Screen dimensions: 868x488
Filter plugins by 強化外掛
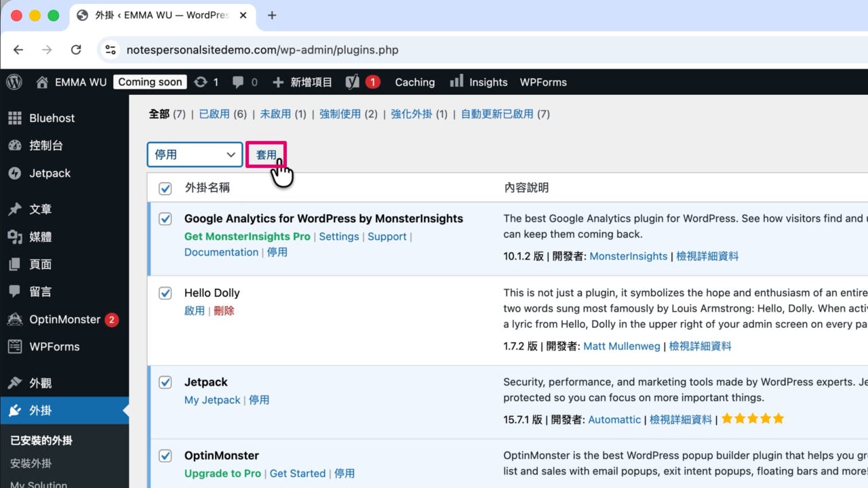click(x=412, y=114)
